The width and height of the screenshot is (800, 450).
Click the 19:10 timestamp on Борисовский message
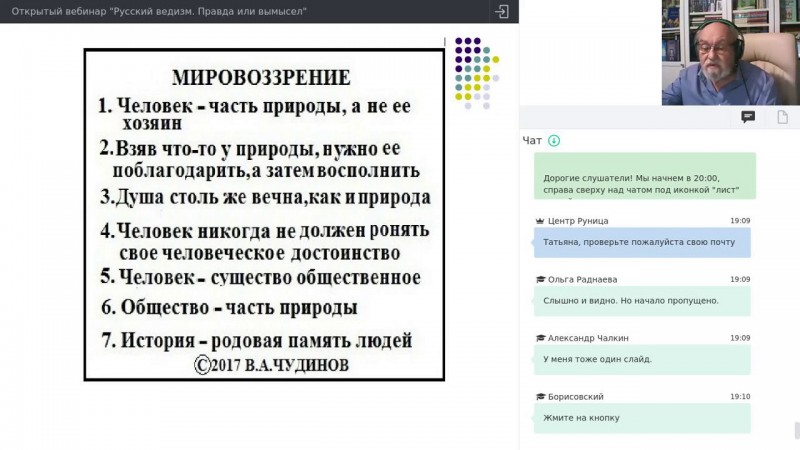click(x=740, y=396)
